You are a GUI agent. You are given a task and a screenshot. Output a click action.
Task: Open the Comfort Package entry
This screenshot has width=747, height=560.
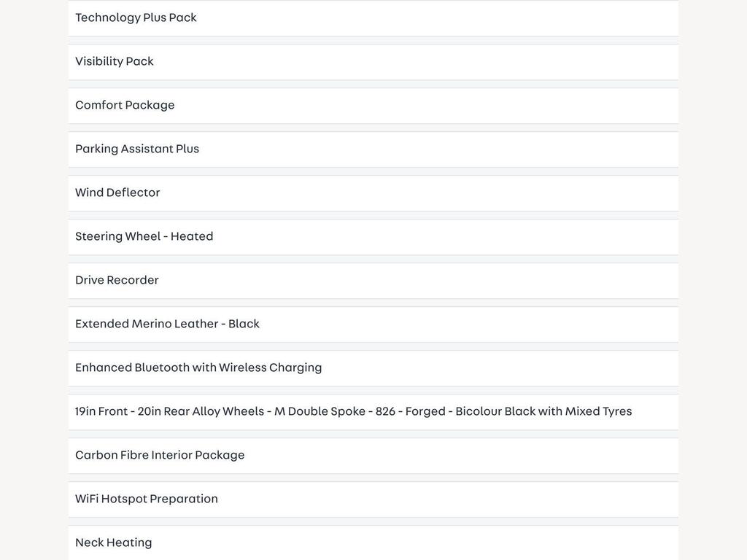[373, 106]
